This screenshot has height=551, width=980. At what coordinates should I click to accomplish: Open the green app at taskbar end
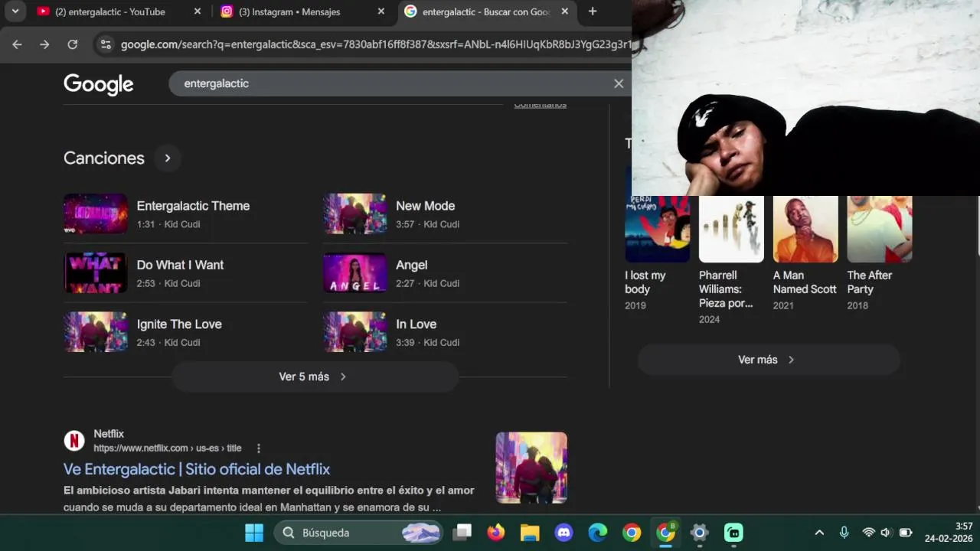coord(733,533)
